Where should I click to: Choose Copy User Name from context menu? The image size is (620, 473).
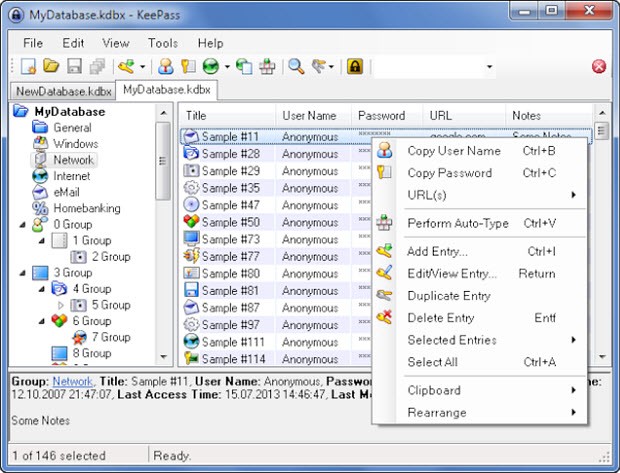(x=479, y=151)
